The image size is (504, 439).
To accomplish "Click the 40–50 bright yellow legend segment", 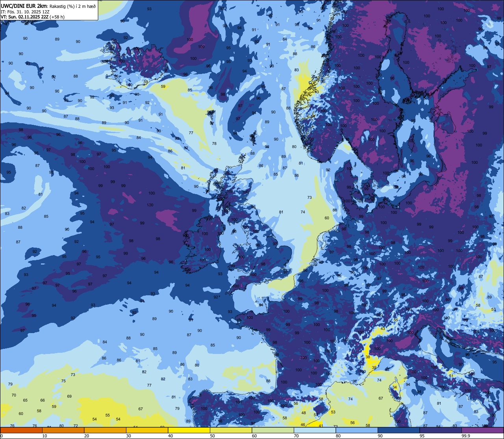I will pos(189,430).
